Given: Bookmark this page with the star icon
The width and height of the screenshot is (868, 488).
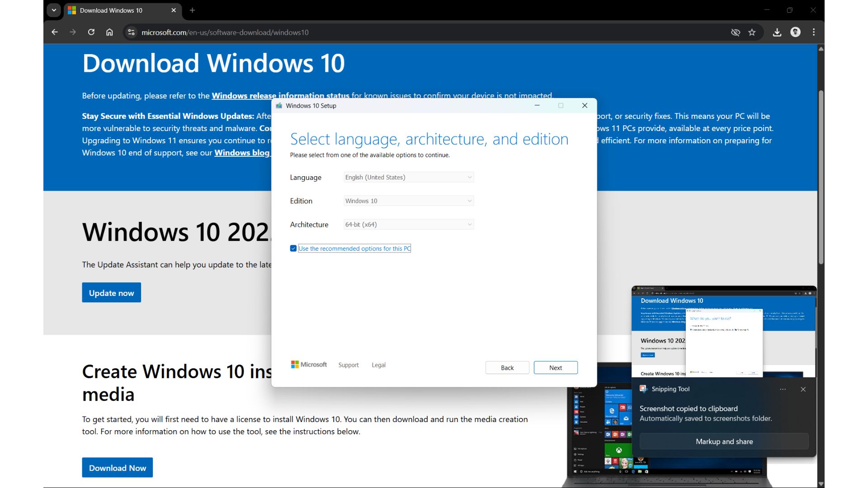Looking at the screenshot, I should (x=752, y=32).
